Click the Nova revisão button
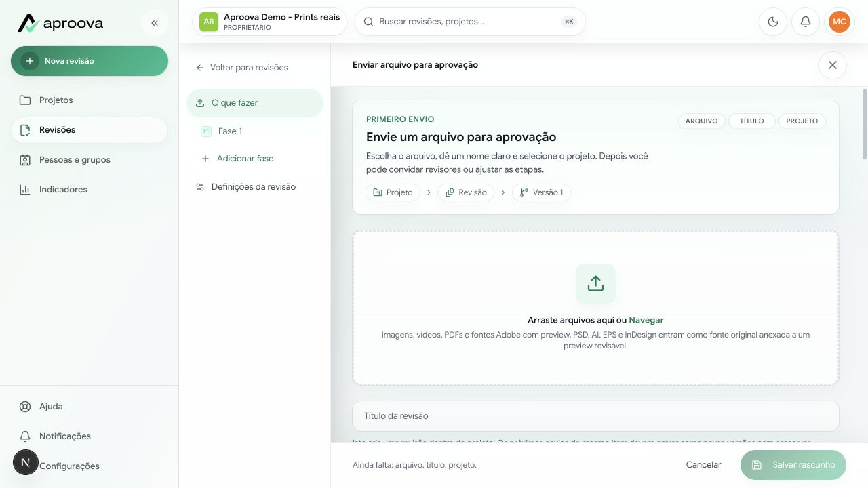Viewport: 868px width, 488px height. click(x=90, y=61)
